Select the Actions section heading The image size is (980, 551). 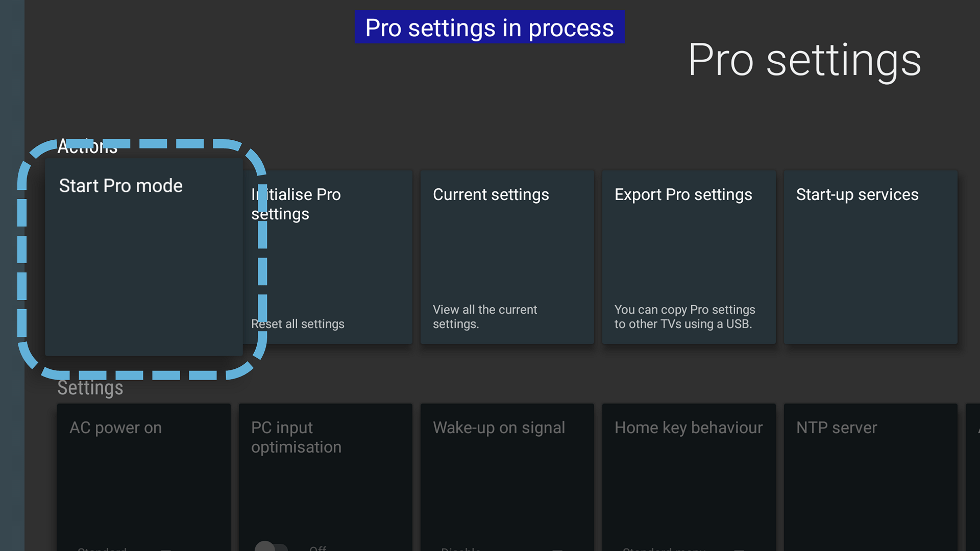(x=87, y=147)
